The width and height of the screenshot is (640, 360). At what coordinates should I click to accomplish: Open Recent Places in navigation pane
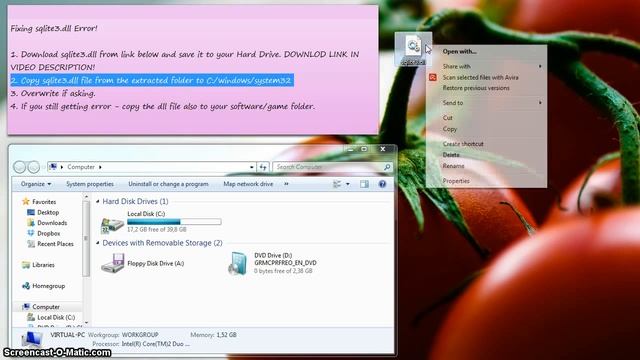click(x=56, y=244)
